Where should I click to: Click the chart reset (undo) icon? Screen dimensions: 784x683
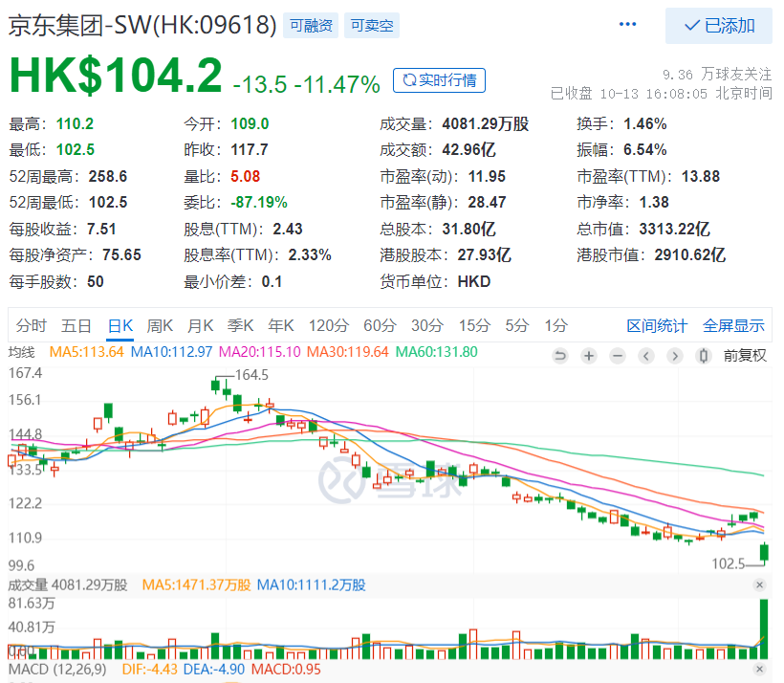click(x=560, y=356)
